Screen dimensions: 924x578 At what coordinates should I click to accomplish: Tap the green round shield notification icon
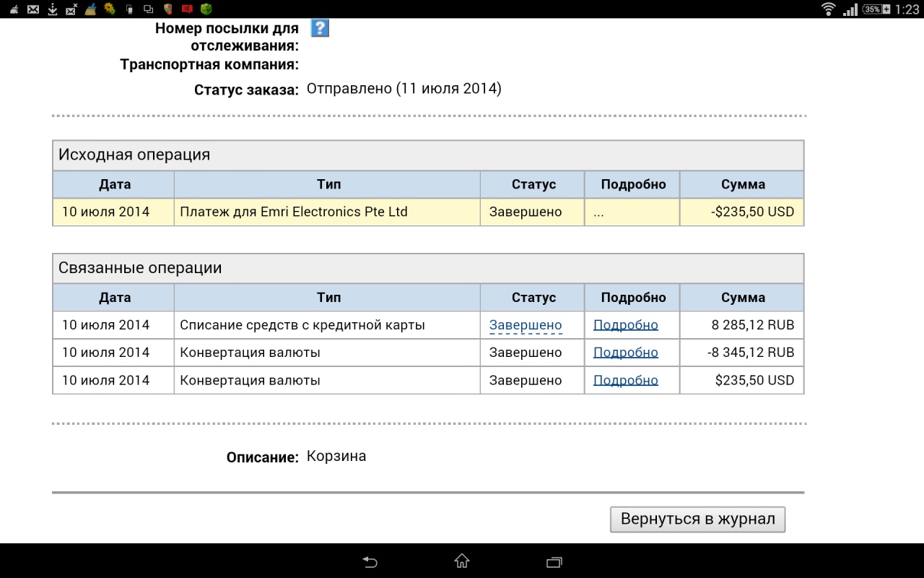click(206, 9)
